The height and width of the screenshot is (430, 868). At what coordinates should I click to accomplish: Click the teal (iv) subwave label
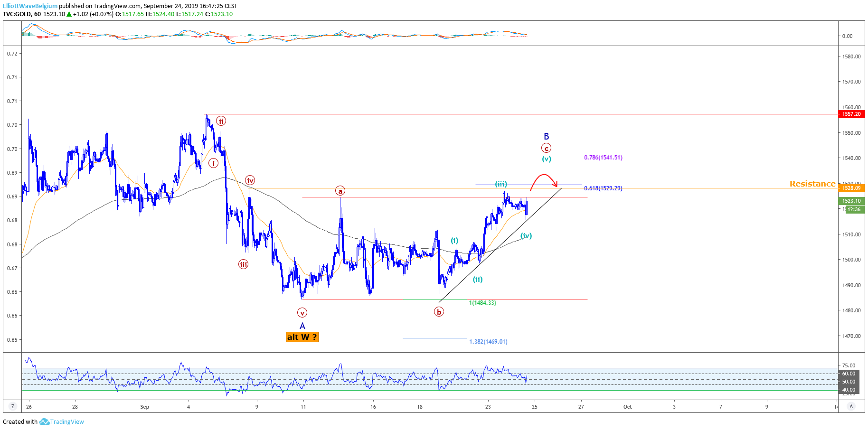pos(526,236)
